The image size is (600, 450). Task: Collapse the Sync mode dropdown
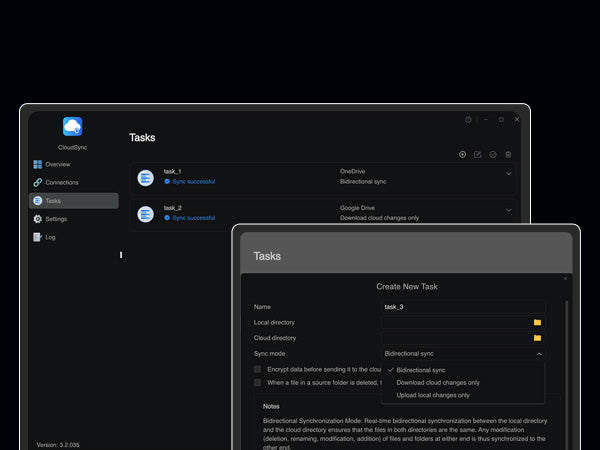pos(539,354)
